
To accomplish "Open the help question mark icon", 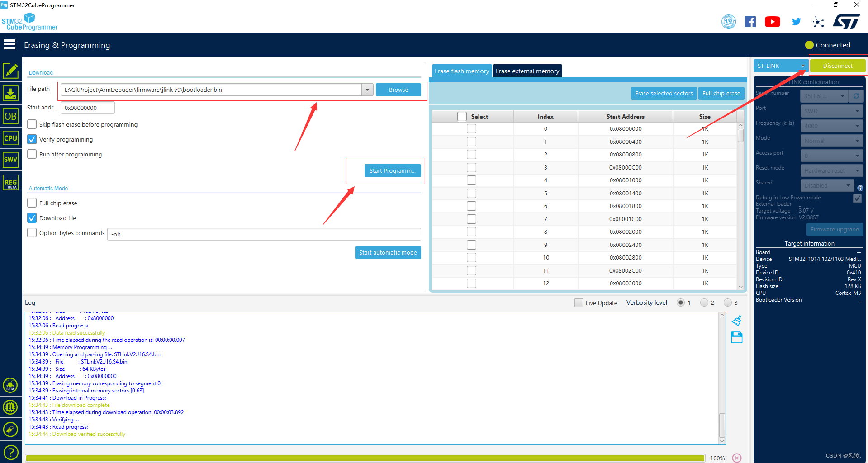I will click(x=10, y=452).
